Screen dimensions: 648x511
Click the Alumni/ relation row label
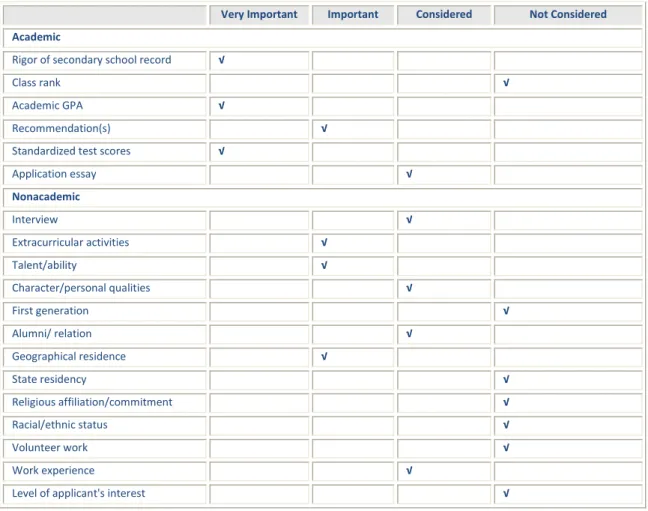pyautogui.click(x=52, y=334)
